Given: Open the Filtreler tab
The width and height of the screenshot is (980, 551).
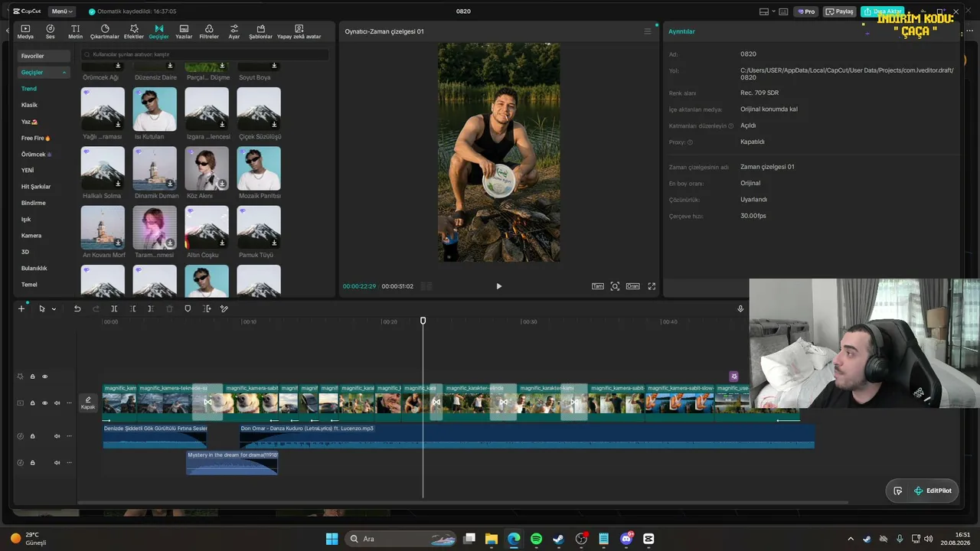Looking at the screenshot, I should (x=209, y=31).
